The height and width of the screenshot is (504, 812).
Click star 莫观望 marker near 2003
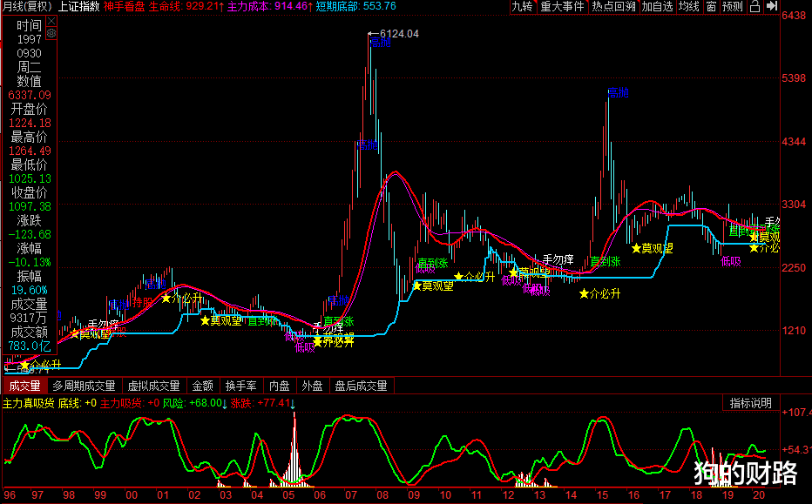pos(221,321)
